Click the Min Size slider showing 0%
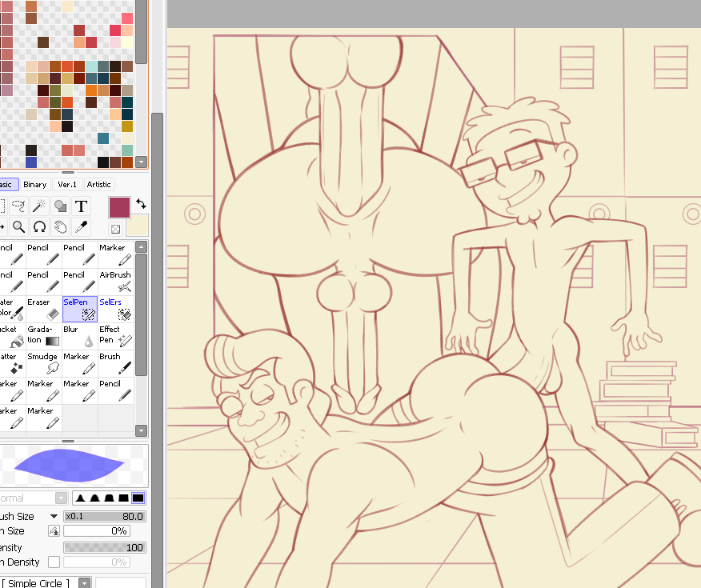This screenshot has height=588, width=701. (x=97, y=531)
